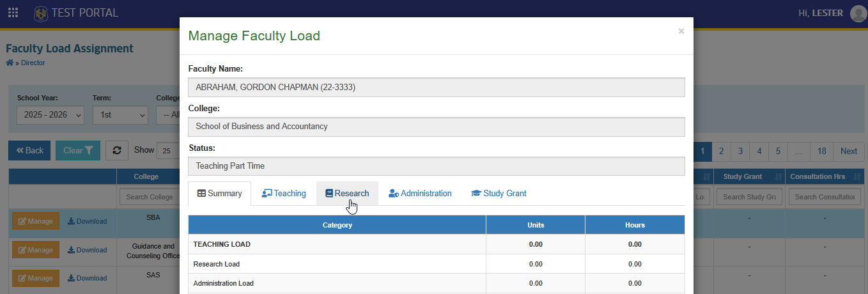Open the user avatar menu
Screen dimensions: 868x294
(858, 13)
